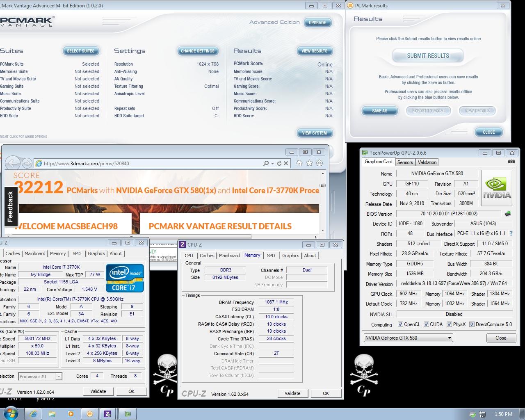Refresh the 3dmark page in IE
Image resolution: width=525 pixels, height=420 pixels.
279,163
